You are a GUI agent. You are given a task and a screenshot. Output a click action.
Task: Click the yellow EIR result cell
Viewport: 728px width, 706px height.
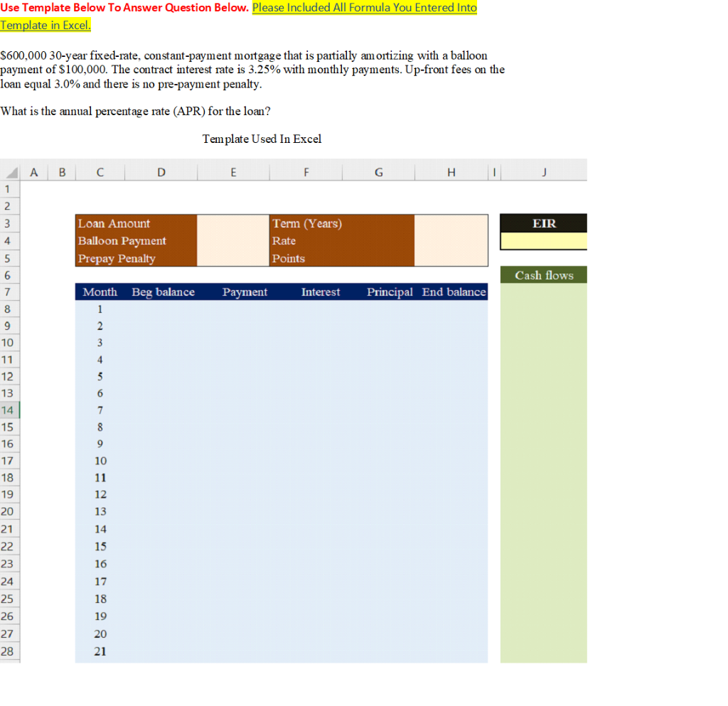point(544,241)
